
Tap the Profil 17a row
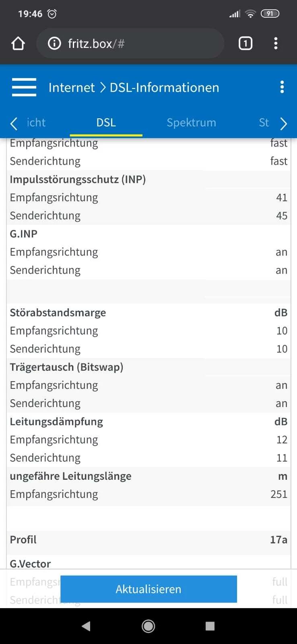(148, 539)
